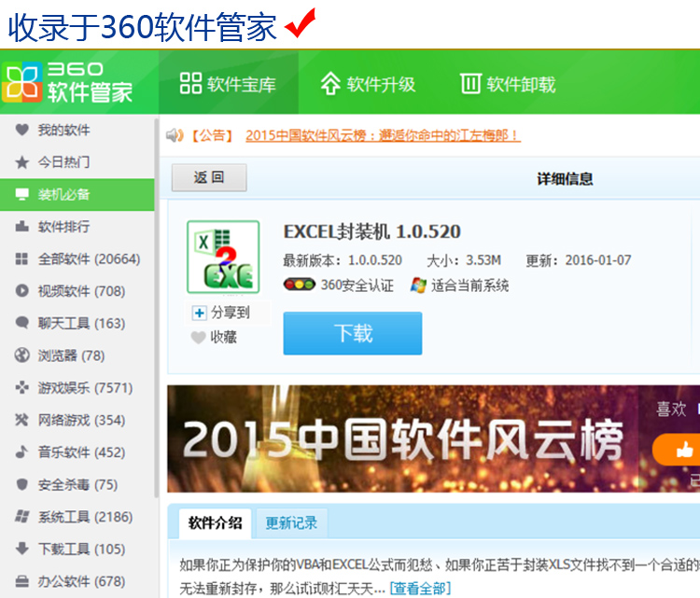Click the 查看全部 link
Screen dimensions: 700x598
click(420, 588)
